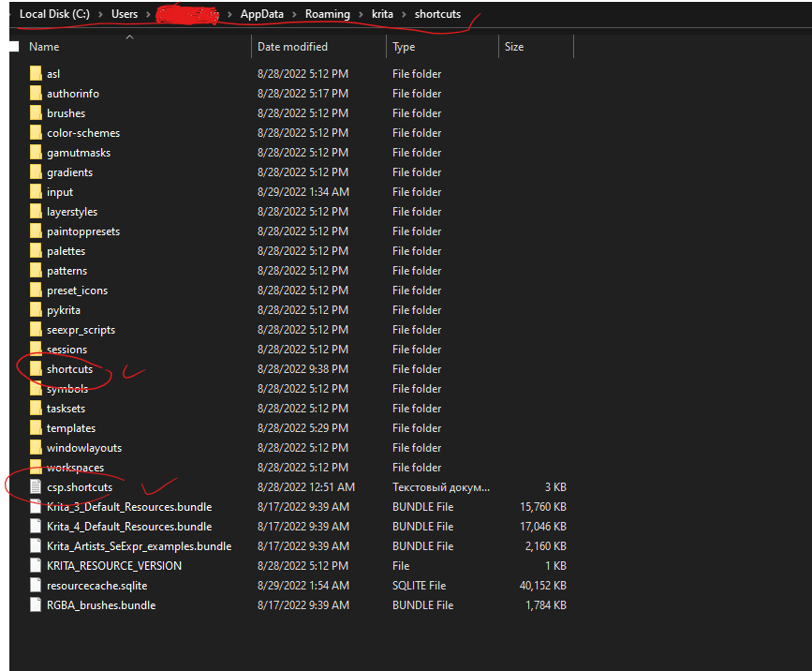The height and width of the screenshot is (671, 812).
Task: Click the workspaces folder icon
Action: click(36, 468)
